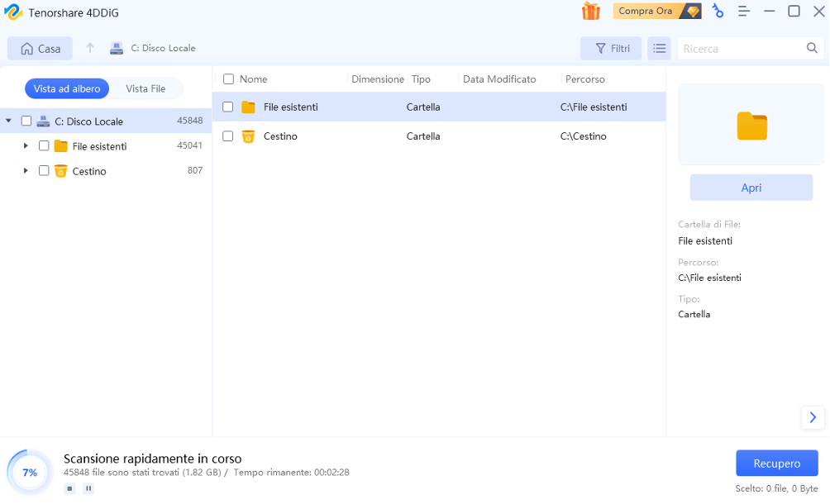Select Scansione rapidamente in corso status text
This screenshot has height=504, width=830.
click(152, 459)
